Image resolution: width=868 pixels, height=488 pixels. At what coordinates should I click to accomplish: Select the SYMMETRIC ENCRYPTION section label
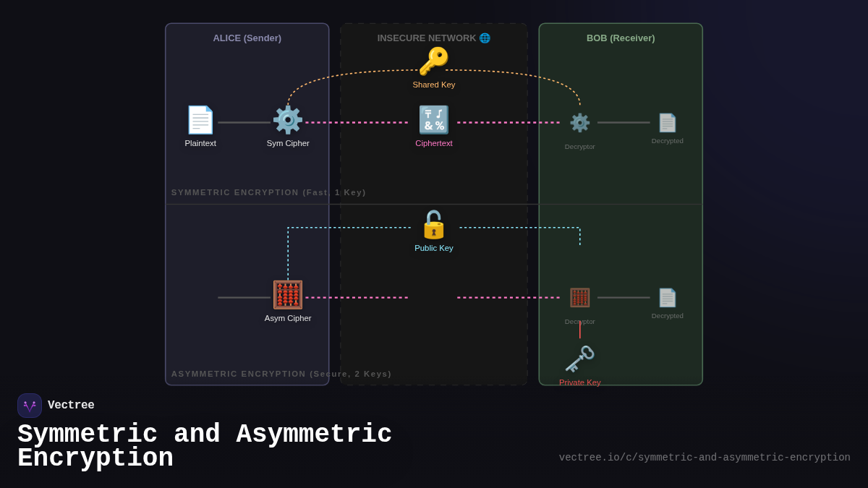pyautogui.click(x=268, y=192)
